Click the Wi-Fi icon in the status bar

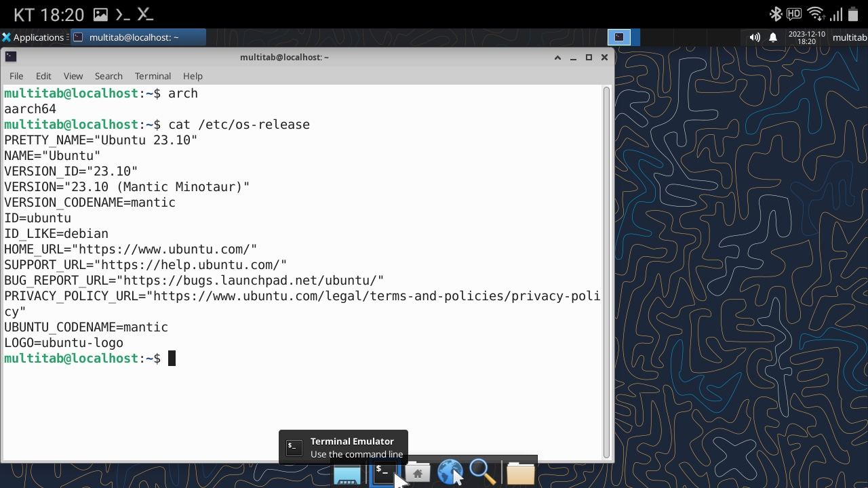[x=816, y=14]
